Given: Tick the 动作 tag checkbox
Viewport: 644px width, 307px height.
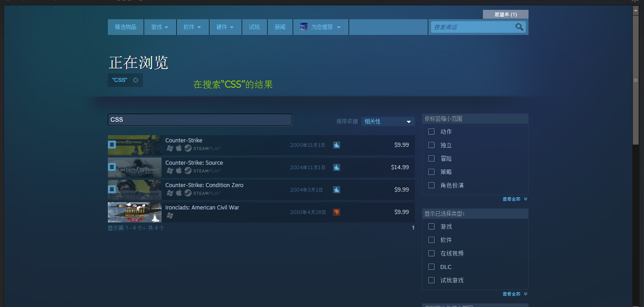Looking at the screenshot, I should (431, 132).
